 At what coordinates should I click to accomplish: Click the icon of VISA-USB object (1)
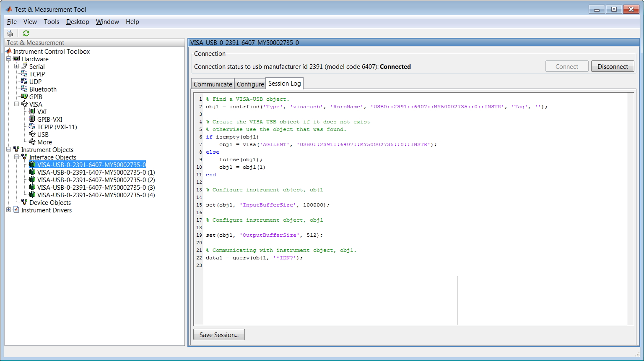point(32,172)
